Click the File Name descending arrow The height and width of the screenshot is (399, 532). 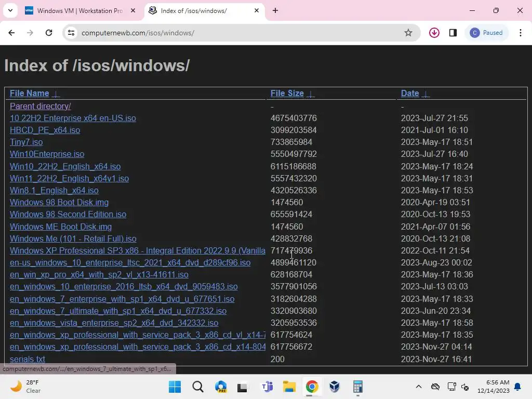pyautogui.click(x=56, y=94)
